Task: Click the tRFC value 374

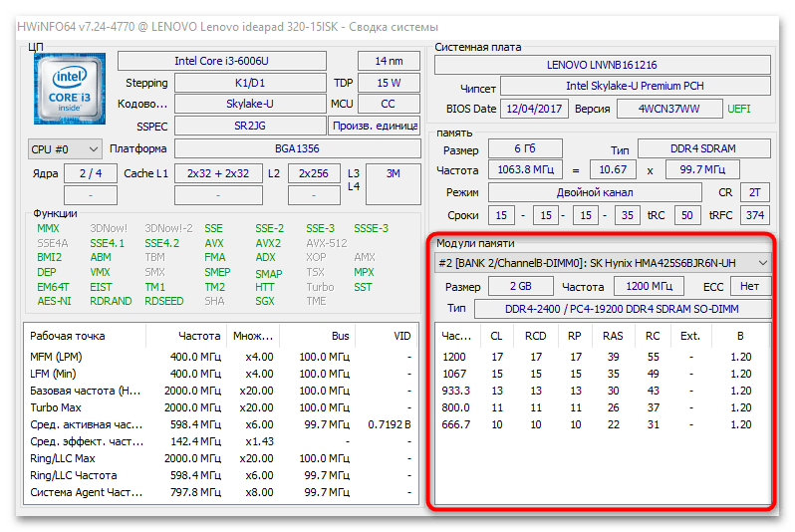Action: tap(755, 215)
